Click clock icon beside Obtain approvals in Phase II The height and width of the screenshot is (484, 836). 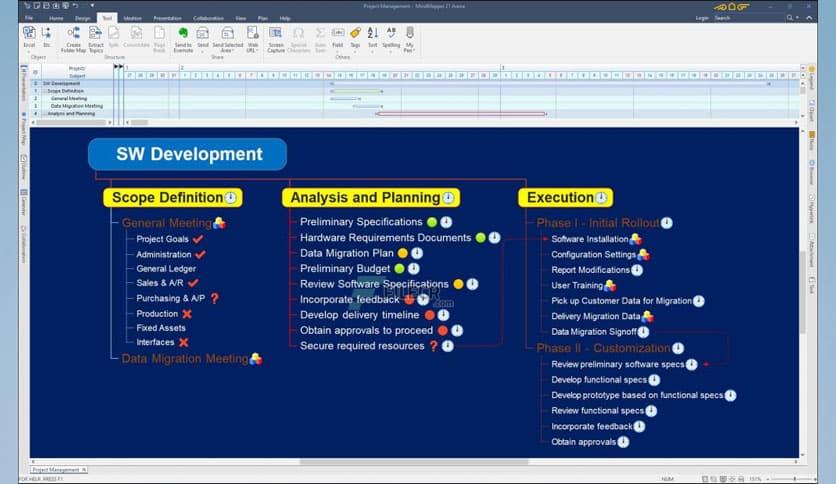pyautogui.click(x=623, y=442)
